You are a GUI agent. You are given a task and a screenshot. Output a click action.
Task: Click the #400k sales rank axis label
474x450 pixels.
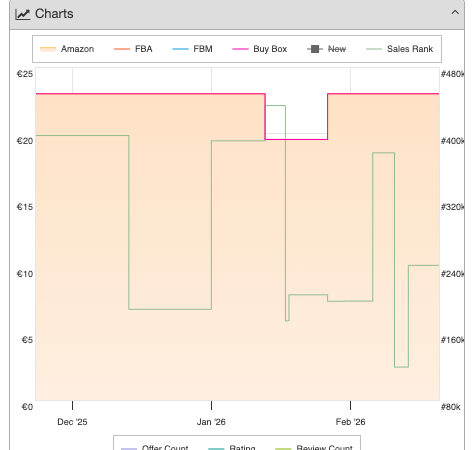point(452,141)
